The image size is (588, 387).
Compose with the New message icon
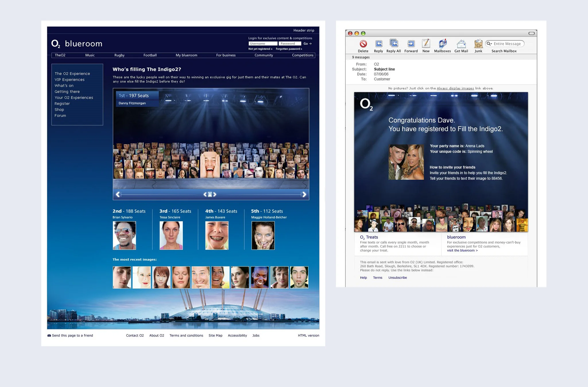pyautogui.click(x=426, y=44)
